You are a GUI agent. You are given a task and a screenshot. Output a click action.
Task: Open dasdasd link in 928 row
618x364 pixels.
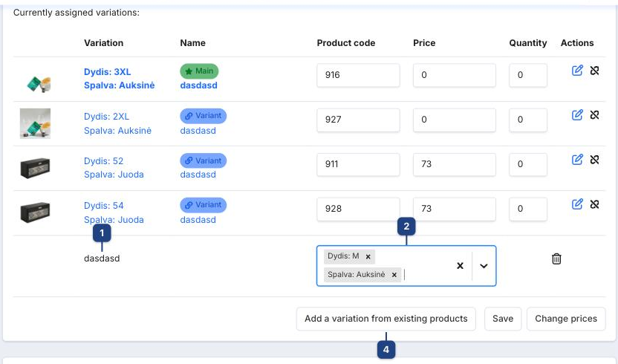click(198, 220)
